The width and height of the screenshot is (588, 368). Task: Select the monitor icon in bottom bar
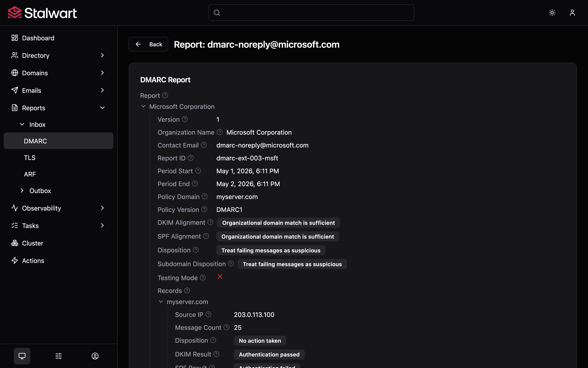tap(22, 356)
